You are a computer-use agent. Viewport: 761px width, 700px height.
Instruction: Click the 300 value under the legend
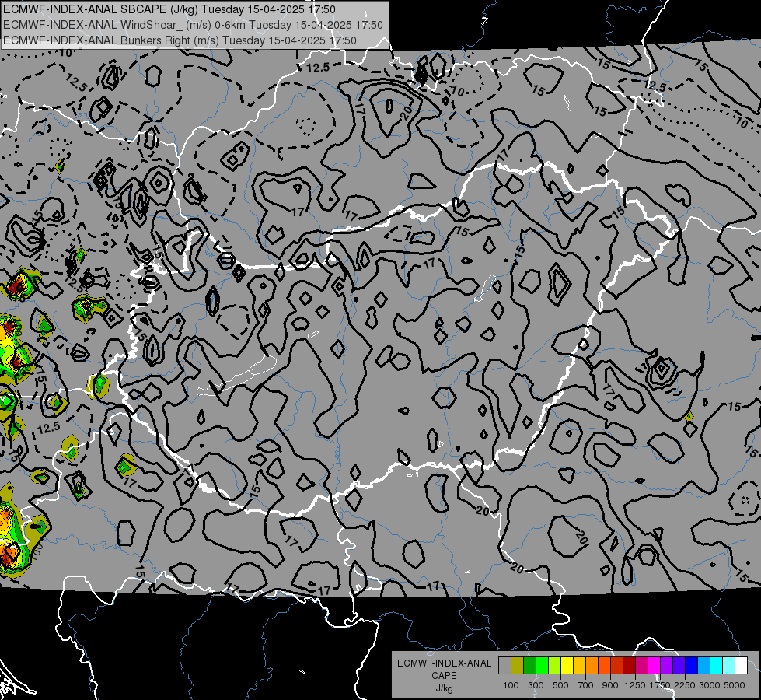[536, 685]
